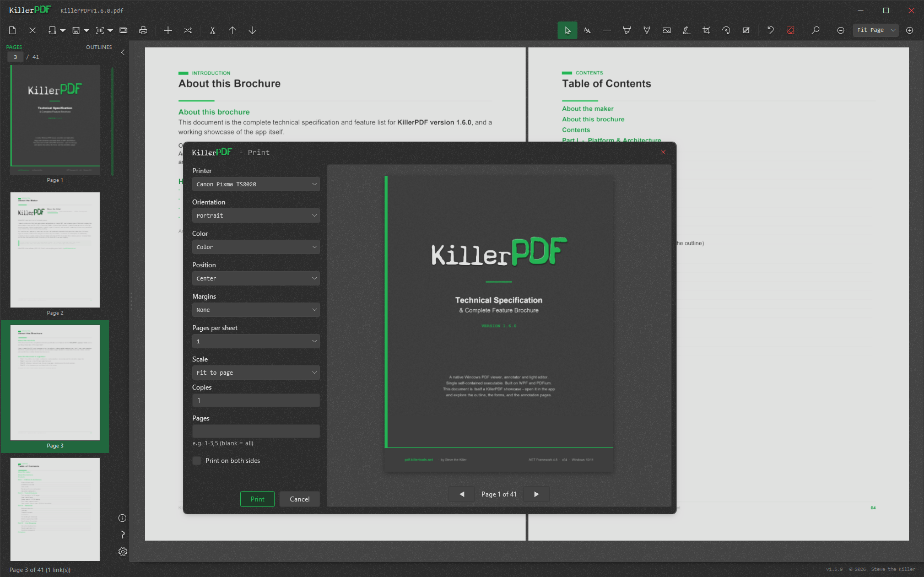Click the add page plus icon
The image size is (924, 577).
pos(168,30)
